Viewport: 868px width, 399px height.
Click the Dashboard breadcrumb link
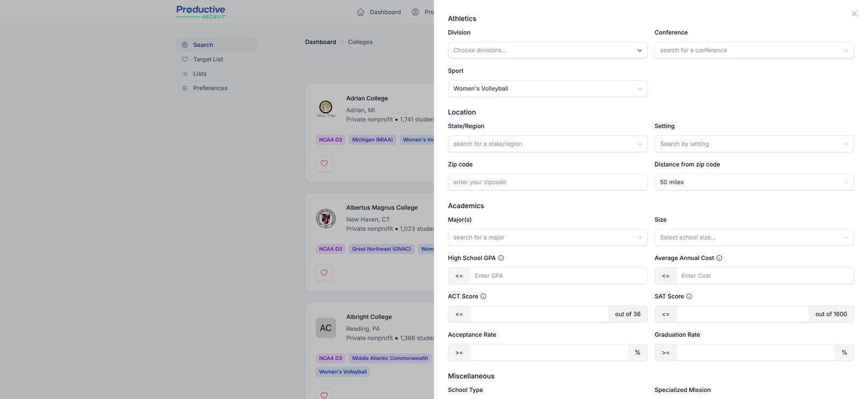(321, 42)
